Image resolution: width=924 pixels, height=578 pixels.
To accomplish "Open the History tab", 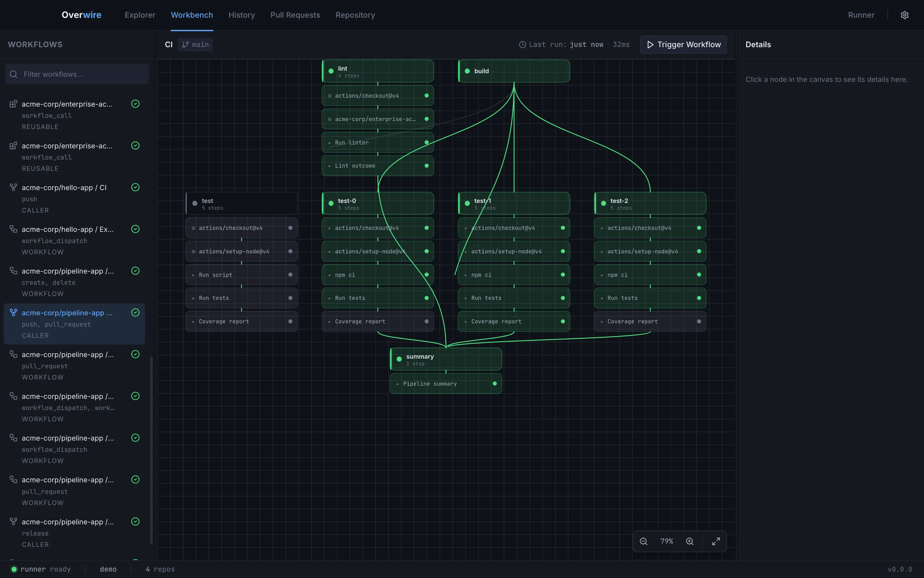I will coord(242,15).
